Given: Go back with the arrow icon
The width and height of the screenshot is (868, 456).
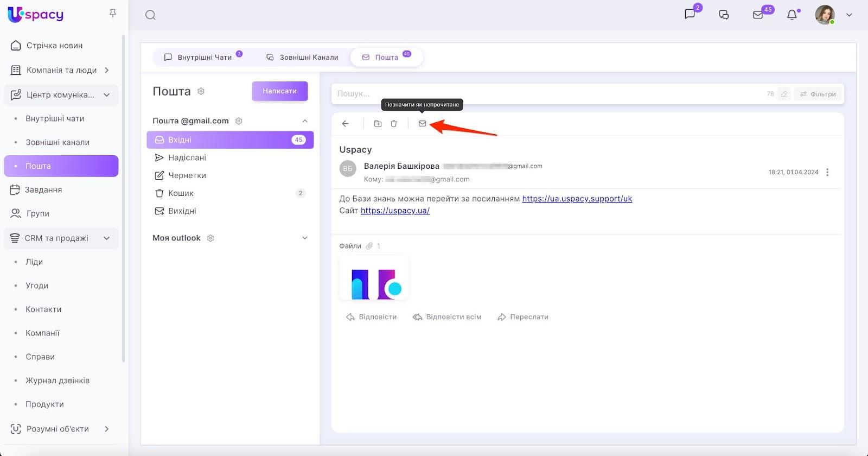Looking at the screenshot, I should 346,124.
